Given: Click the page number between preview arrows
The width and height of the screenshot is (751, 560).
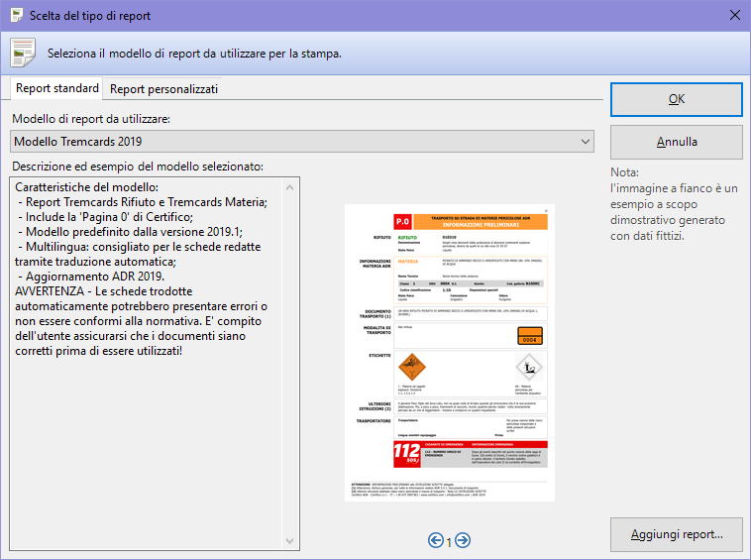Looking at the screenshot, I should [449, 541].
